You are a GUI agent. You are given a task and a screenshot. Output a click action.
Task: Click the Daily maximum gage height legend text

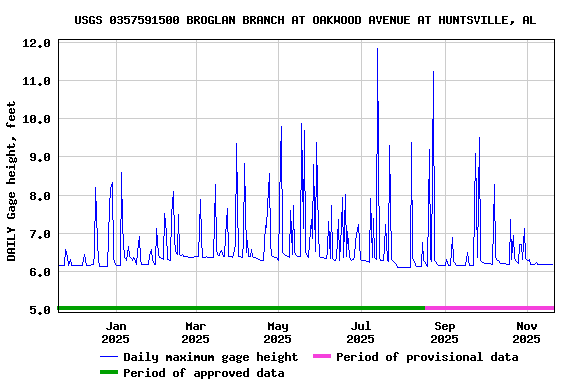[210, 357]
